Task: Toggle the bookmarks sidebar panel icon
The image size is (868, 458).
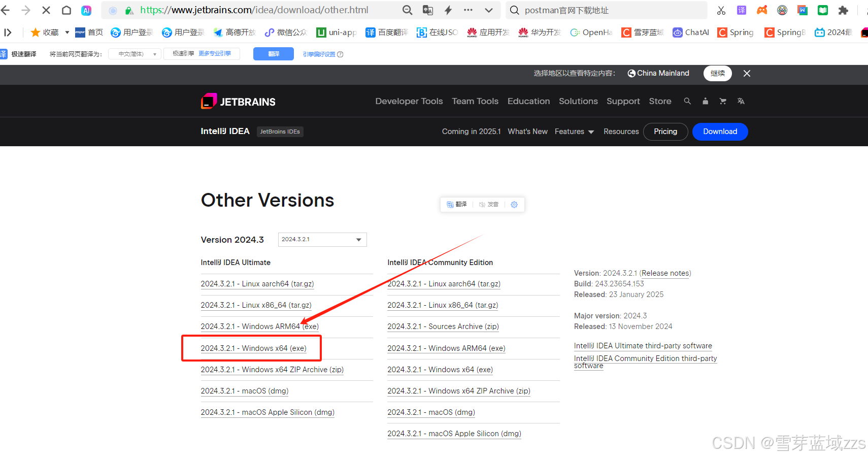Action: point(8,32)
